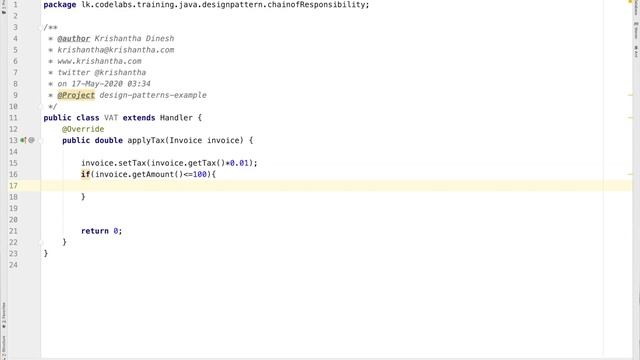Click the Handler superclass name on line 11
This screenshot has width=640, height=360.
pos(176,118)
